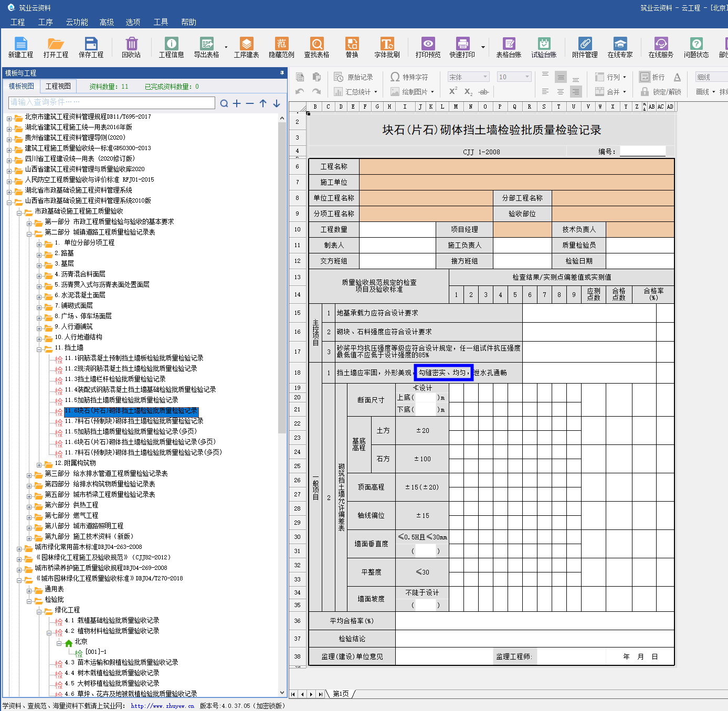Apply strikethrough formatting

tap(484, 91)
